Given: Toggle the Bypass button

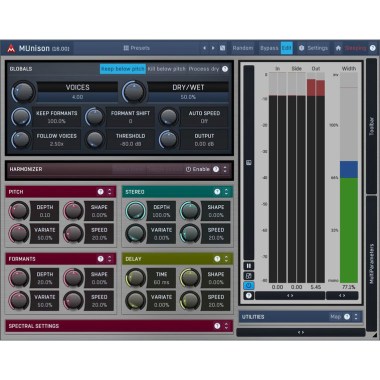Looking at the screenshot, I should [x=269, y=48].
